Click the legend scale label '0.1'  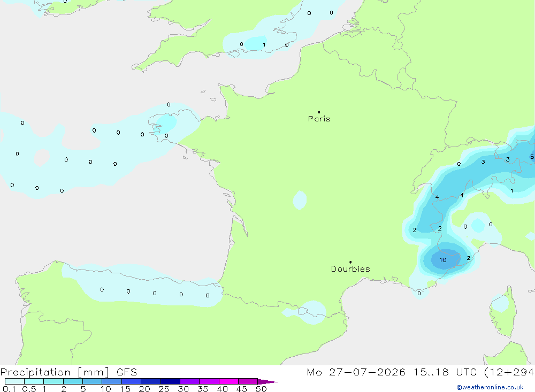(x=9, y=389)
